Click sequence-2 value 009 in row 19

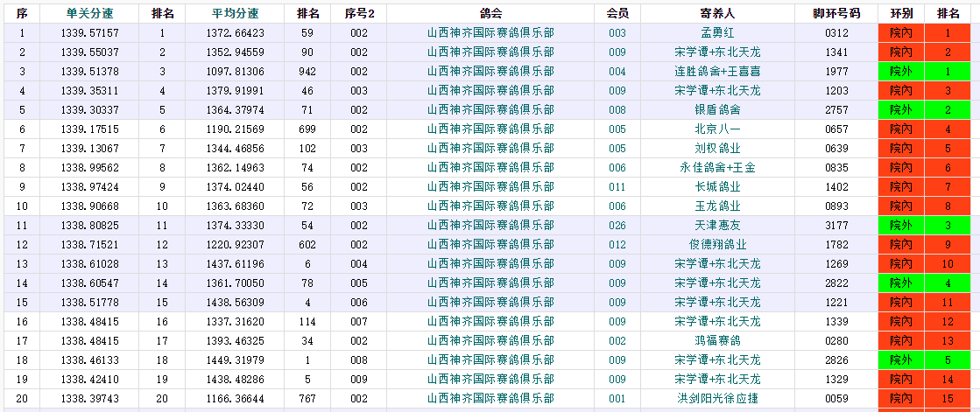click(x=359, y=379)
